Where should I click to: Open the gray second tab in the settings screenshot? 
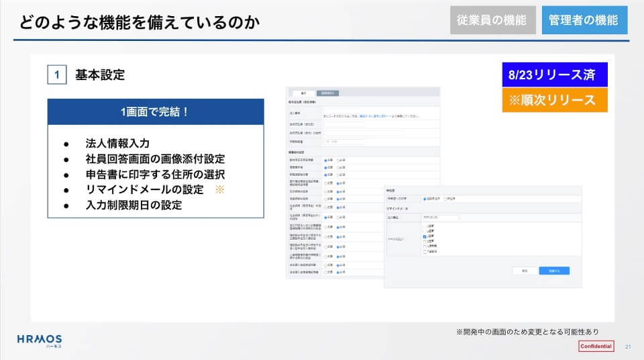pos(327,93)
